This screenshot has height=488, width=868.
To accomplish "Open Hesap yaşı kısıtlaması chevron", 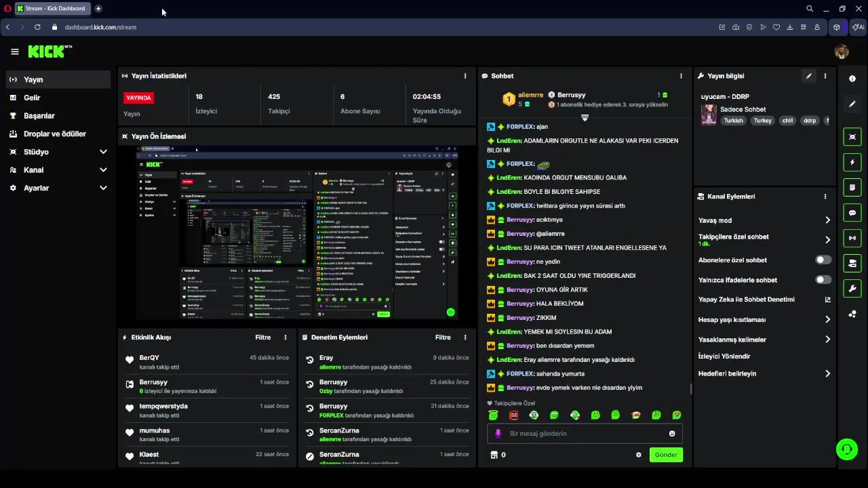I will (x=827, y=319).
